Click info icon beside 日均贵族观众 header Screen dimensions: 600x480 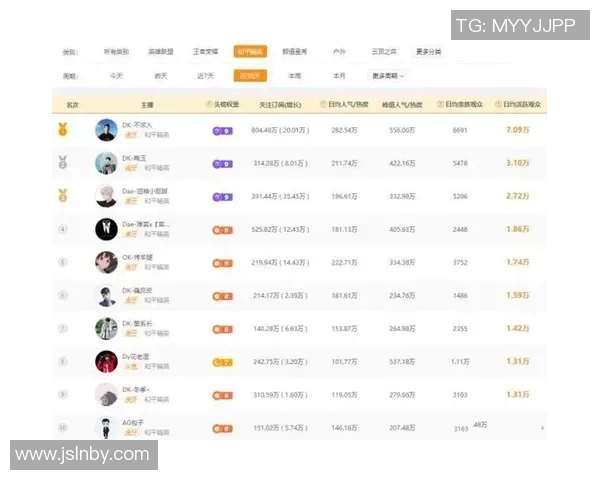[x=441, y=104]
